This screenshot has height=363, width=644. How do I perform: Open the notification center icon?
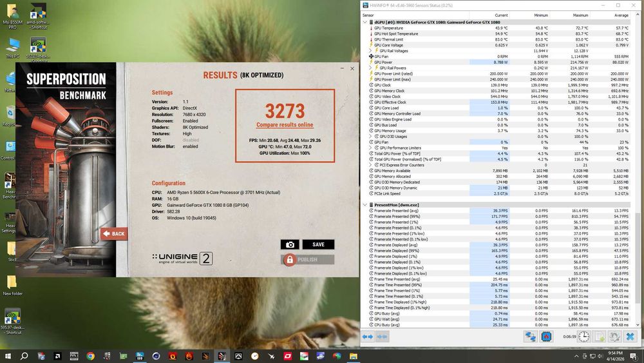coord(634,356)
